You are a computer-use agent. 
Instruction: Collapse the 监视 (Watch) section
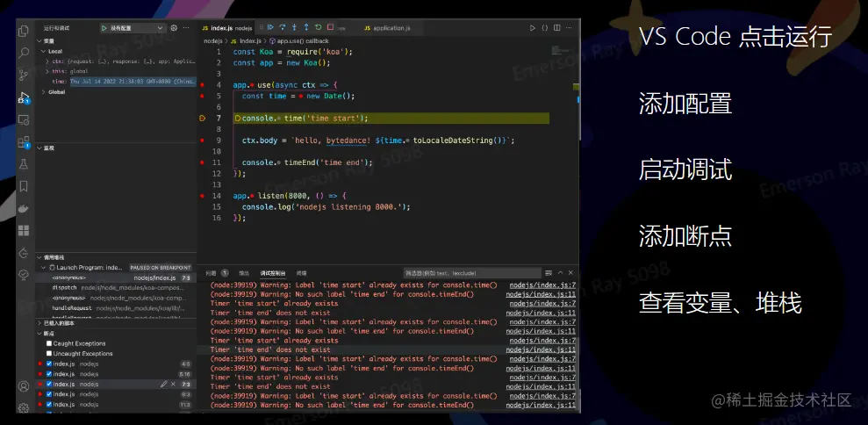[x=39, y=148]
